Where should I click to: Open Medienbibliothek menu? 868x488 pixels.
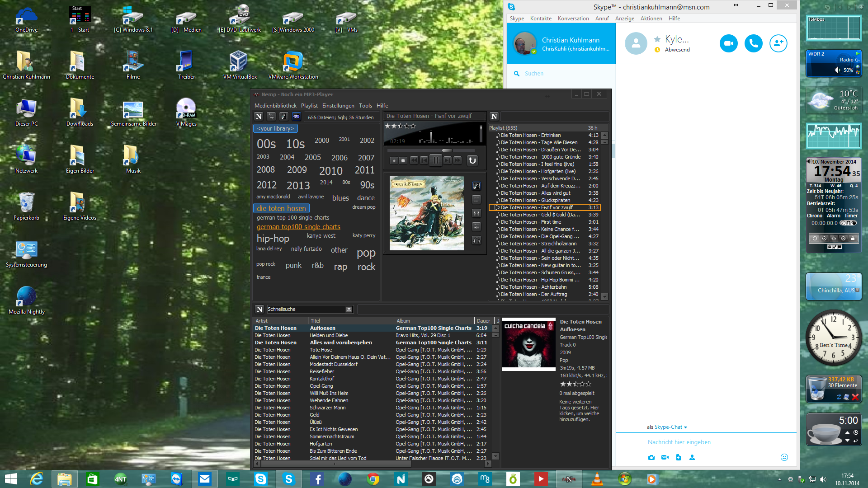coord(275,106)
